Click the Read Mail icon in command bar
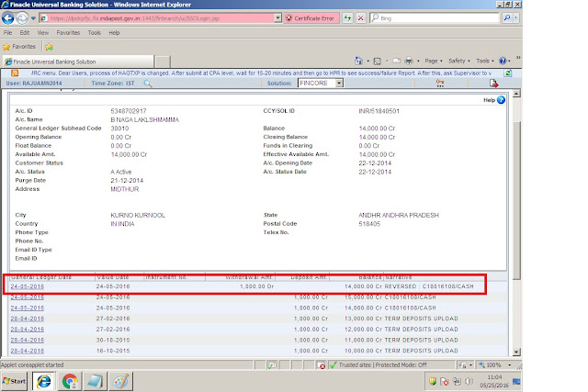Image resolution: width=588 pixels, height=392 pixels. point(396,61)
